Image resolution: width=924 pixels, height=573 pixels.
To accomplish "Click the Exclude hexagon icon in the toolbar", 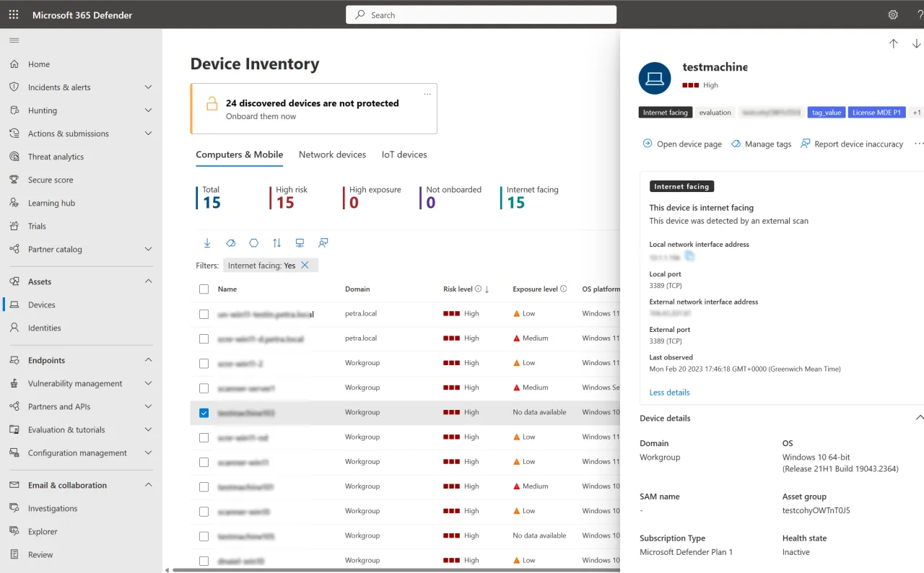I will [x=254, y=243].
